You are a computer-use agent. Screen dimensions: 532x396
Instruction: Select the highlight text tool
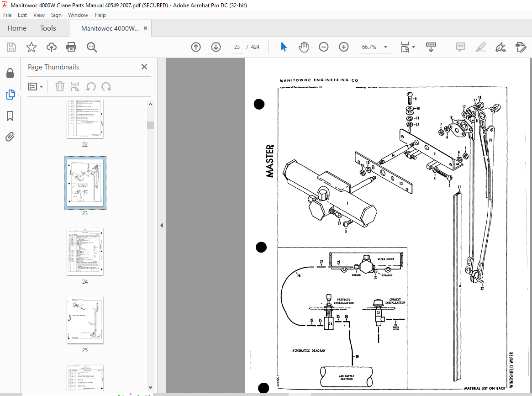coord(480,47)
